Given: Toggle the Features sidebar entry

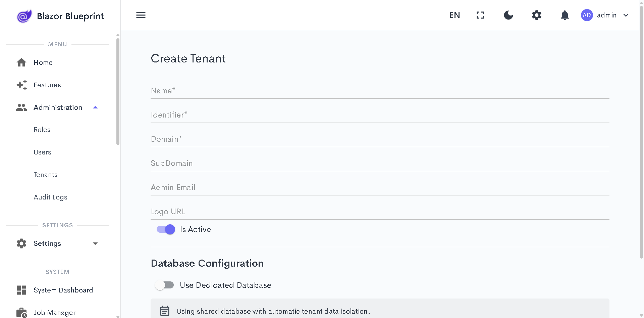Looking at the screenshot, I should [x=47, y=85].
